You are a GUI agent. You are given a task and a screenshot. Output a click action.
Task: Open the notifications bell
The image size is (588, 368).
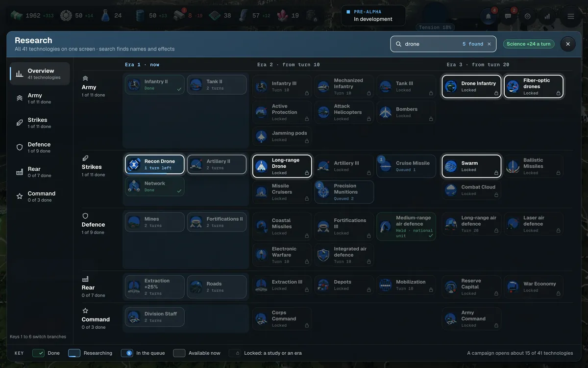tap(489, 16)
